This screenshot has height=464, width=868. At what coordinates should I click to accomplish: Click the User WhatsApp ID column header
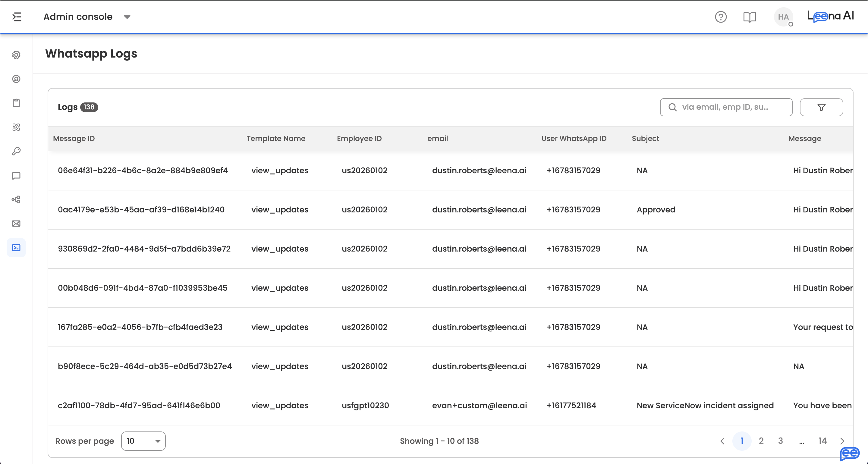pos(574,139)
